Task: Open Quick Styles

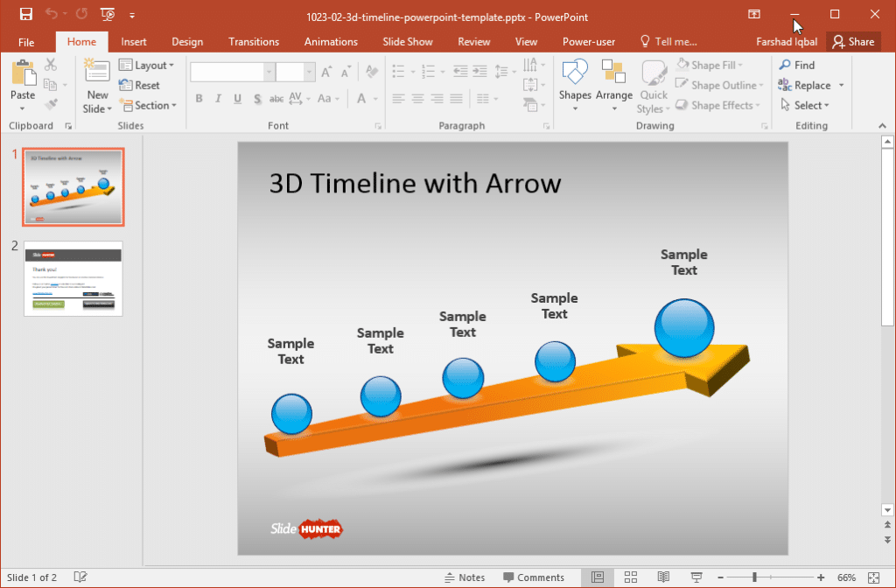Action: (x=653, y=84)
